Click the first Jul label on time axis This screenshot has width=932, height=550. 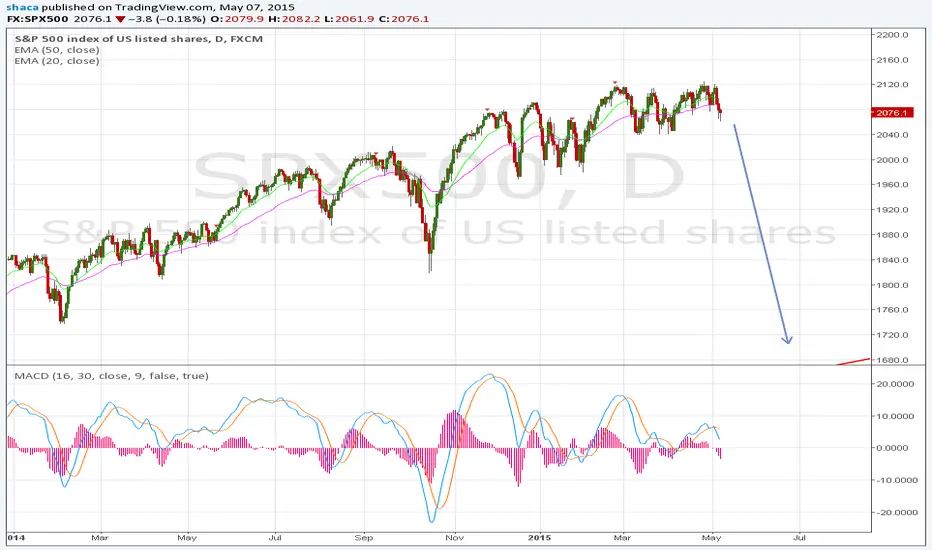pyautogui.click(x=275, y=538)
